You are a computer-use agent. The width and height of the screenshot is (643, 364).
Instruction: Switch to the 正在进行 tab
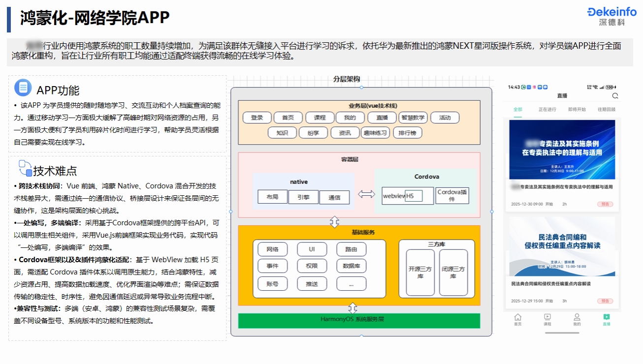547,109
